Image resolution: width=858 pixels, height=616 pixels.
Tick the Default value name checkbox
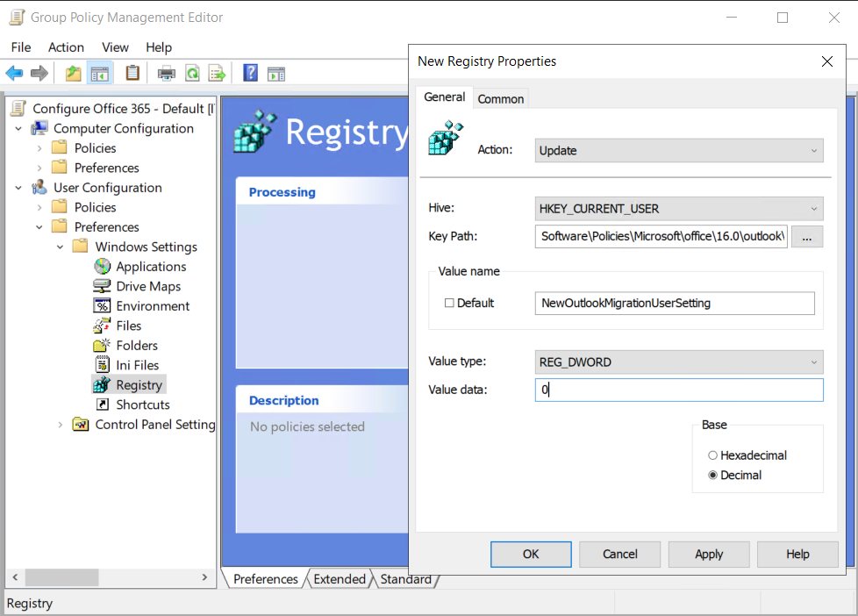[449, 303]
